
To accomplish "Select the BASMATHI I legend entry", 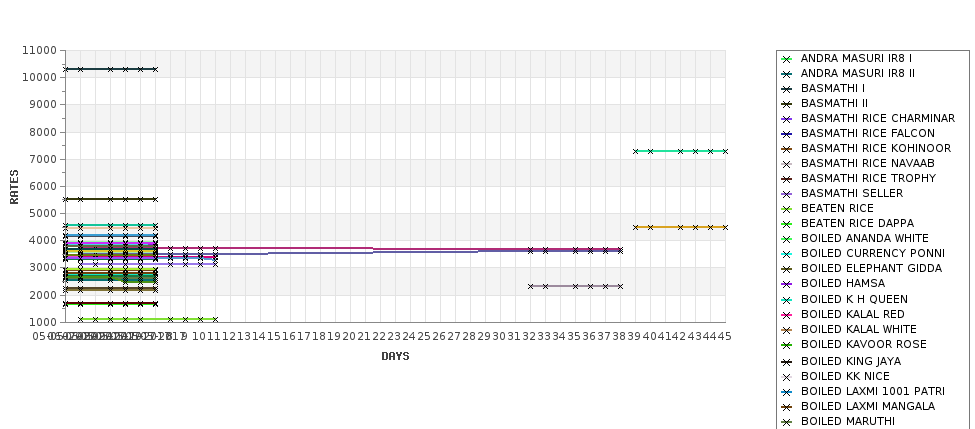I will click(833, 88).
